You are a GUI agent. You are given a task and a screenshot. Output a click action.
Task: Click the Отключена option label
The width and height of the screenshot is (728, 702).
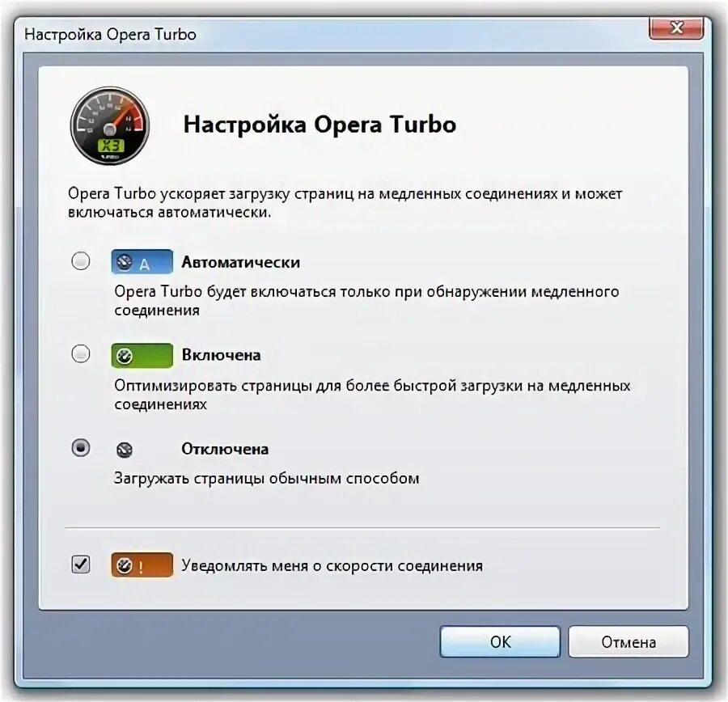225,449
